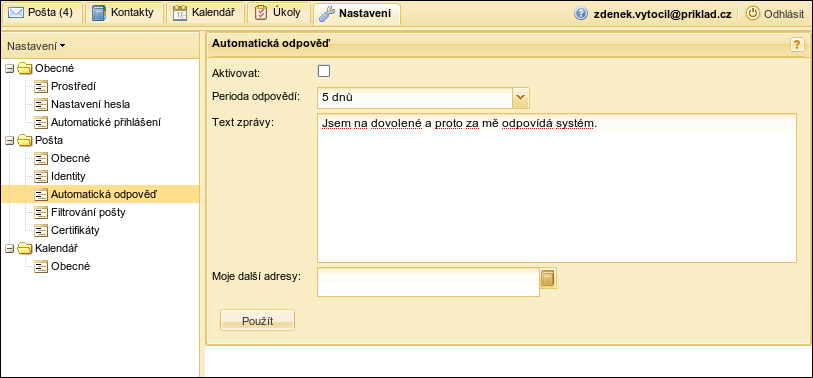Viewport: 813px width, 378px height.
Task: Open the Úkoly tasks tab
Action: tap(279, 13)
